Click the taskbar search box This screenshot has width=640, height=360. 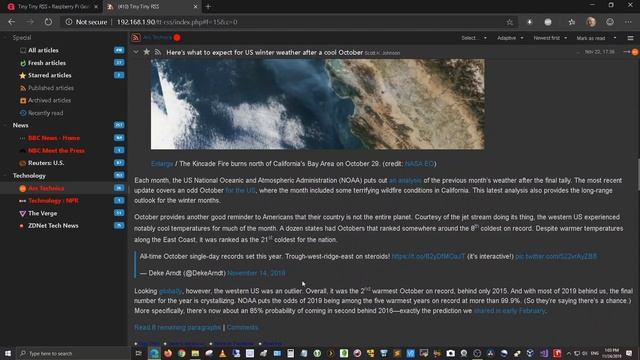(x=73, y=353)
